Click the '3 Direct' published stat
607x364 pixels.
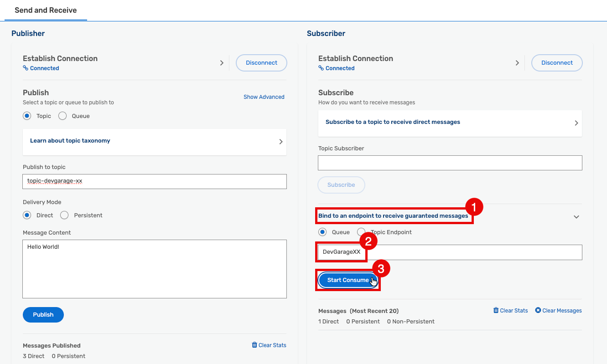[34, 356]
